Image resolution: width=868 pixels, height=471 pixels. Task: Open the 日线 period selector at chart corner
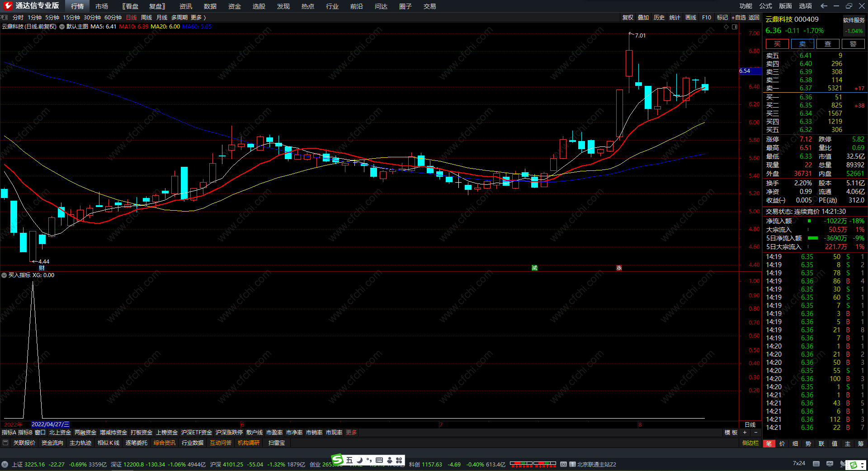point(750,424)
